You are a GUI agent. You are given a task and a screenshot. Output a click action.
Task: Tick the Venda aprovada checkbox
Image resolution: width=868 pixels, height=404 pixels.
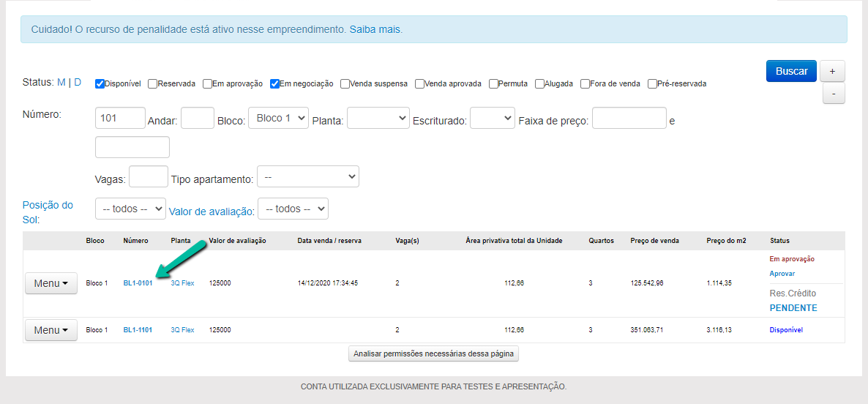click(420, 83)
